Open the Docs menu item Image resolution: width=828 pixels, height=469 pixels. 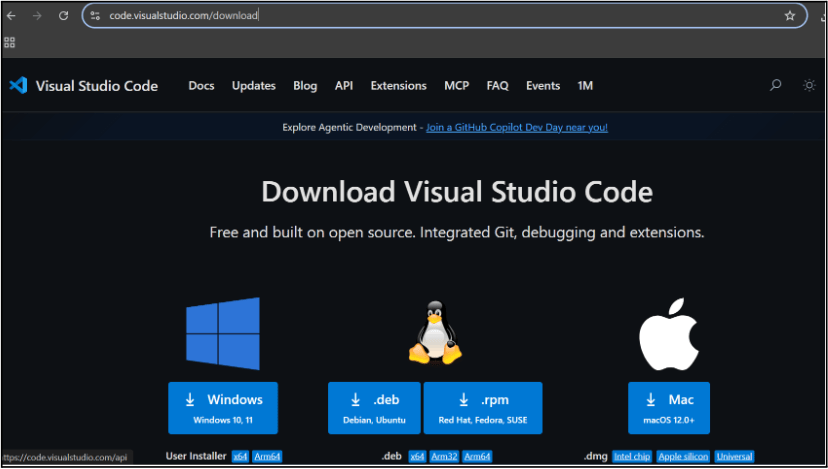(201, 86)
